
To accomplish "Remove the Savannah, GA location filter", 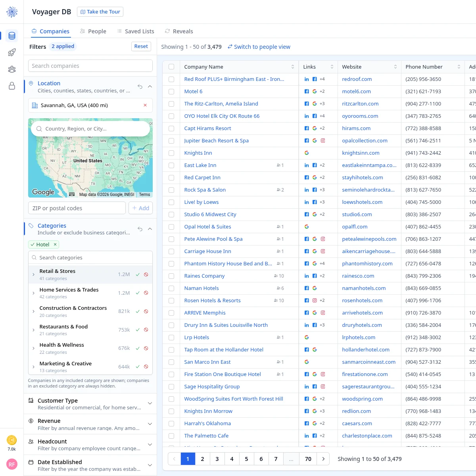I will click(145, 105).
